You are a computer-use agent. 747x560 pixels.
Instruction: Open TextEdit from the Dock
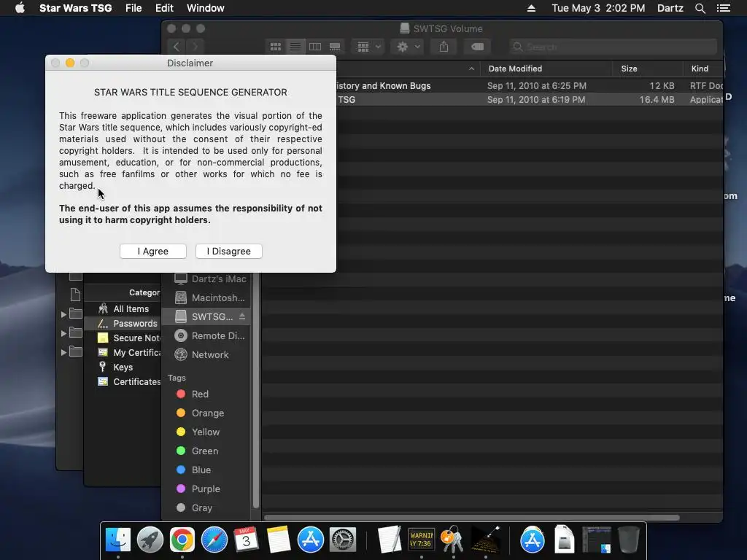click(x=390, y=540)
